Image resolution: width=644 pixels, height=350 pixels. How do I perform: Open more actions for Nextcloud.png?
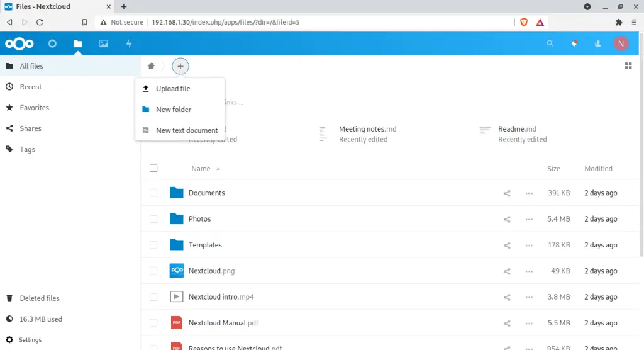coord(529,271)
